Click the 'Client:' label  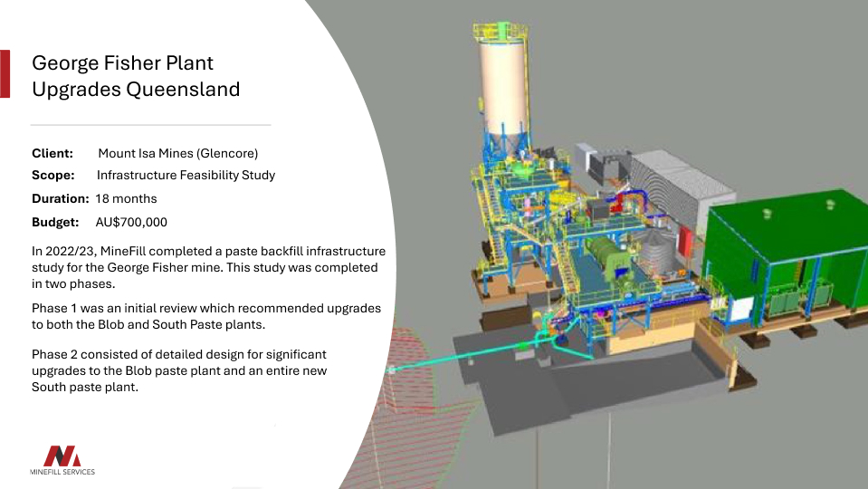coord(52,153)
